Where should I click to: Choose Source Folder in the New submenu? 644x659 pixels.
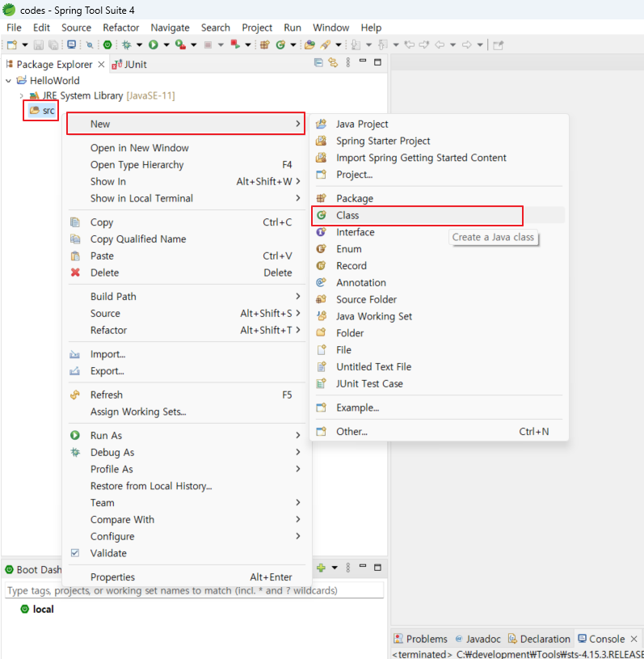(x=439, y=299)
